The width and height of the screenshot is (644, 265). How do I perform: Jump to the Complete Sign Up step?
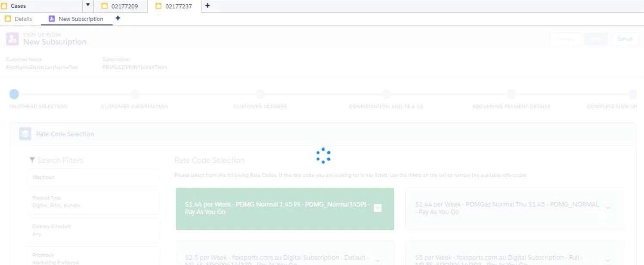632,94
